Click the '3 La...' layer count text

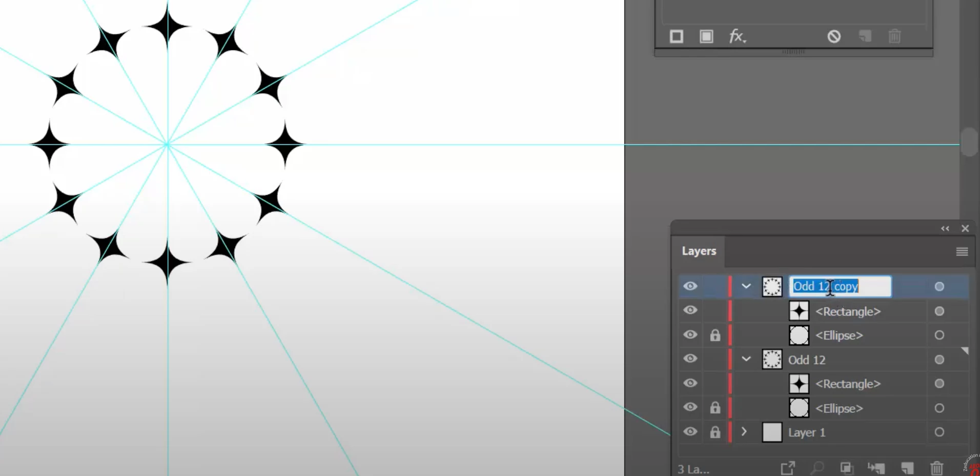693,469
